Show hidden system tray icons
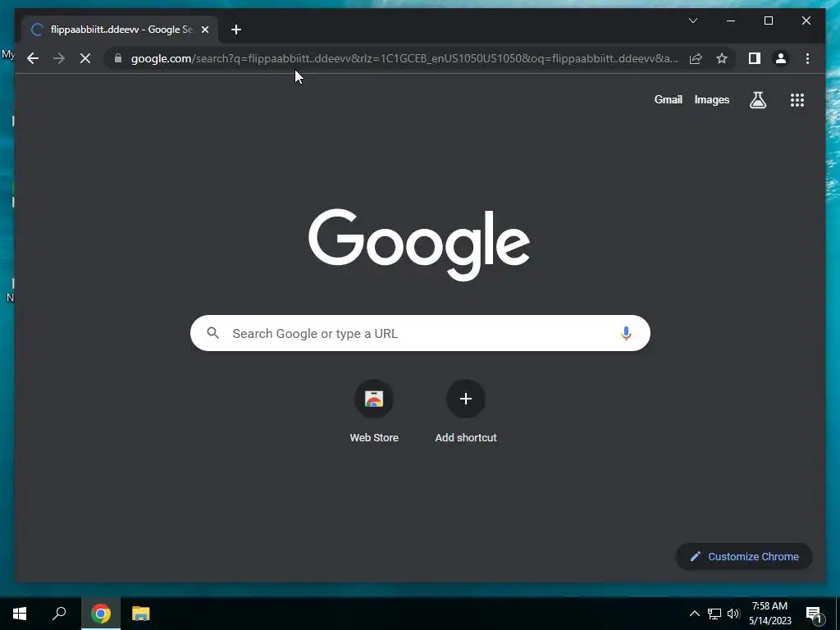This screenshot has width=840, height=630. [x=694, y=614]
